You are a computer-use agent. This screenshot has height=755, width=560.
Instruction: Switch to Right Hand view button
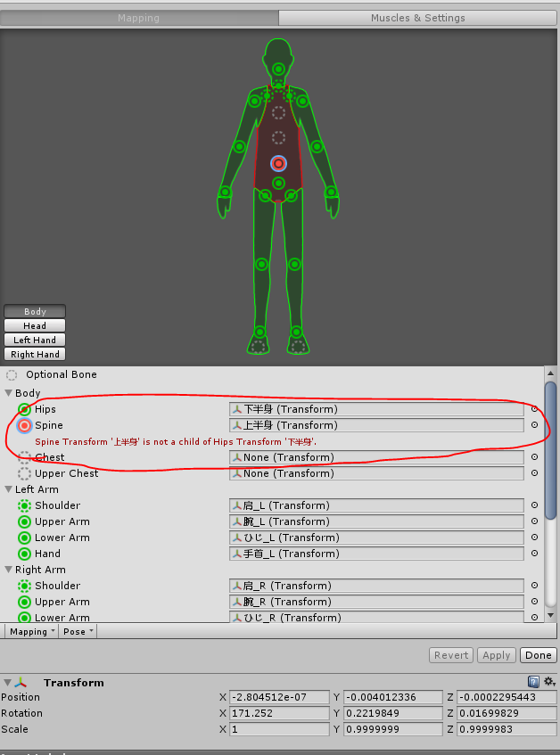35,355
